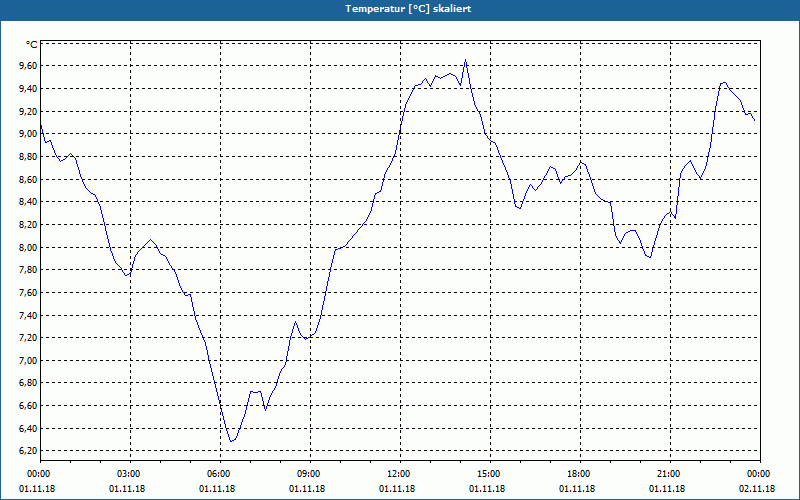800x500 pixels.
Task: Click the curve's highest peak above 9,60
Action: tap(465, 60)
